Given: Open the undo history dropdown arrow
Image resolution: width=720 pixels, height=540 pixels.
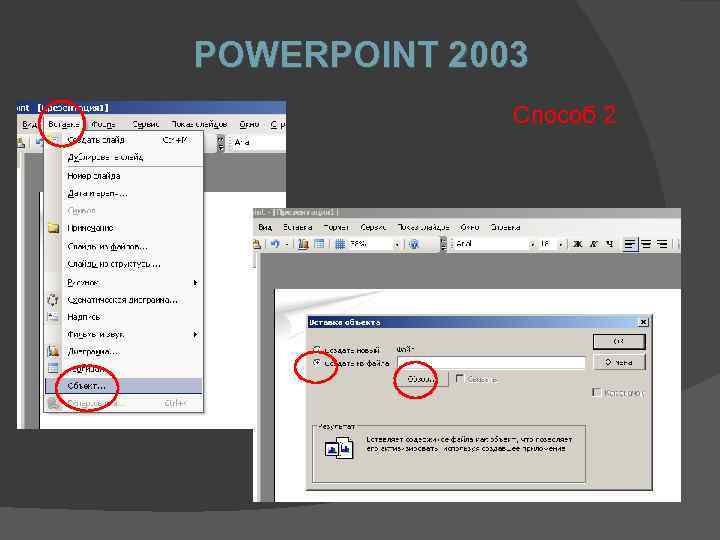Looking at the screenshot, I should click(x=287, y=244).
